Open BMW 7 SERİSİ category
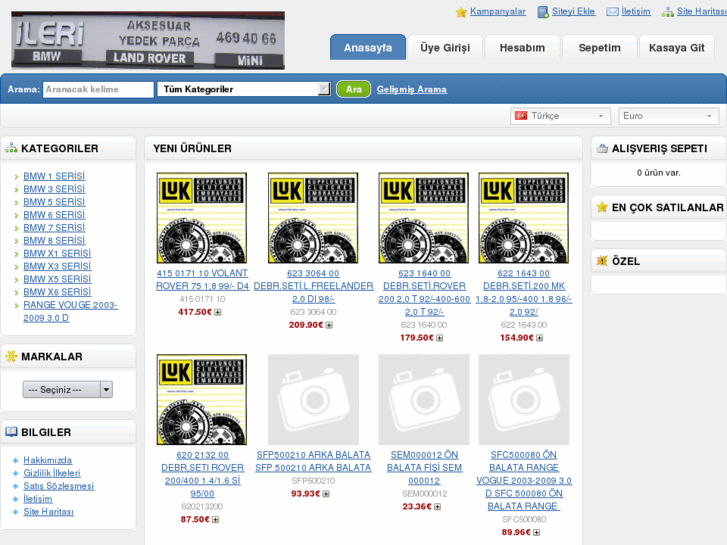Screen dimensions: 727x545 point(54,228)
